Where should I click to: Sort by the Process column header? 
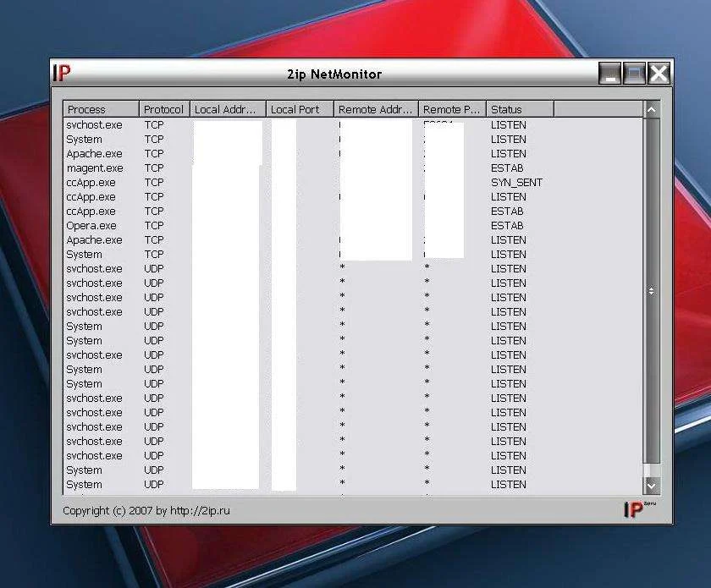(101, 109)
